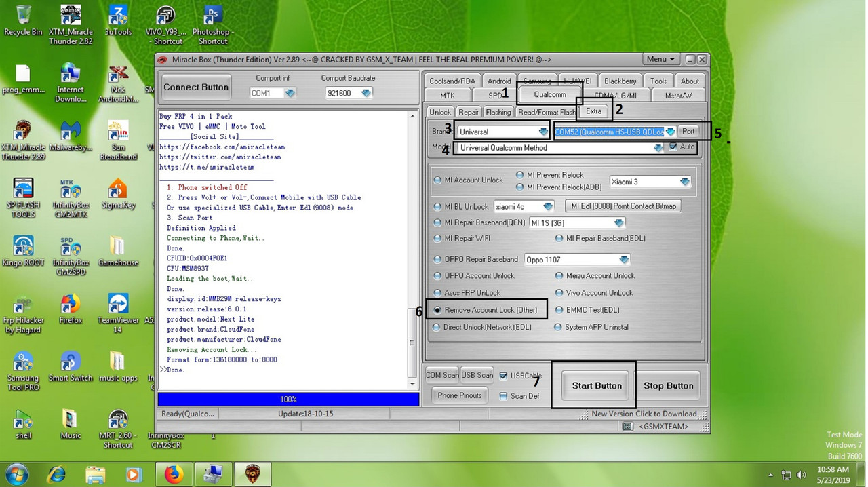Click the USB Scan button

point(477,375)
